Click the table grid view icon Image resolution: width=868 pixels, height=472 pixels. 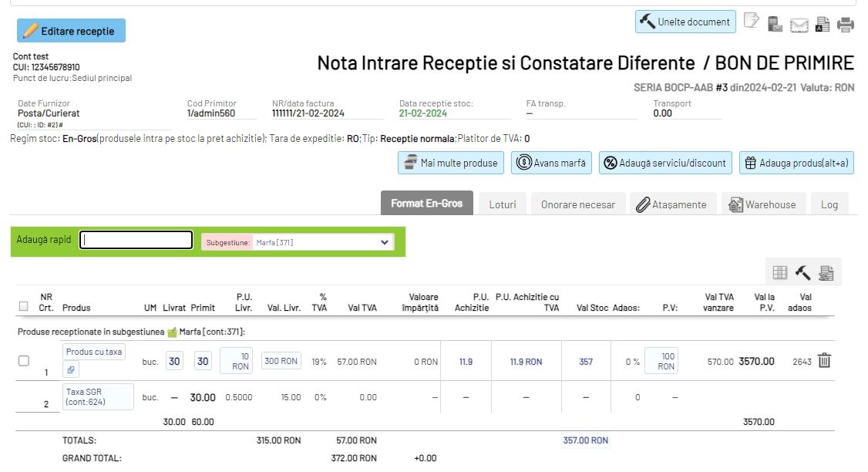tap(779, 272)
